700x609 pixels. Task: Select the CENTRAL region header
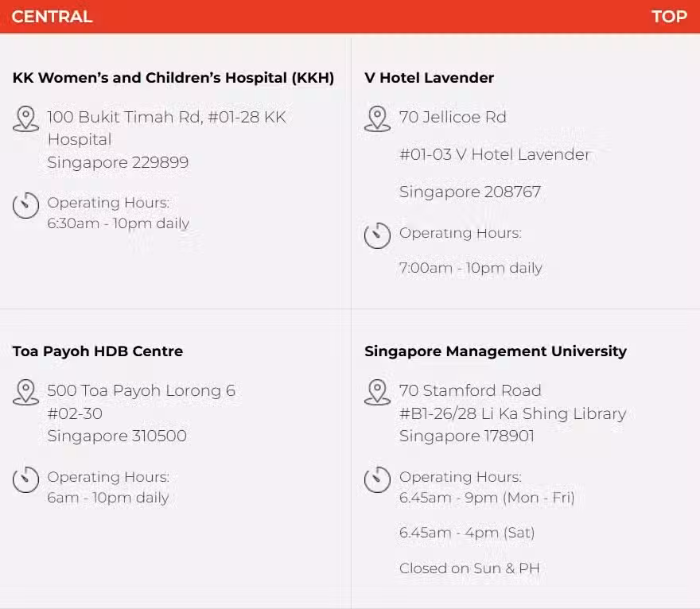point(52,17)
